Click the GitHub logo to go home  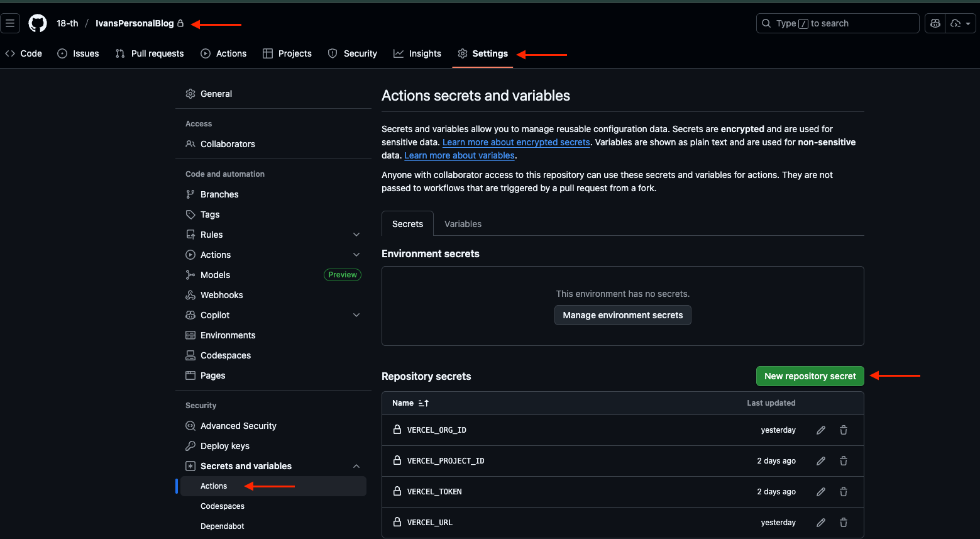(37, 23)
